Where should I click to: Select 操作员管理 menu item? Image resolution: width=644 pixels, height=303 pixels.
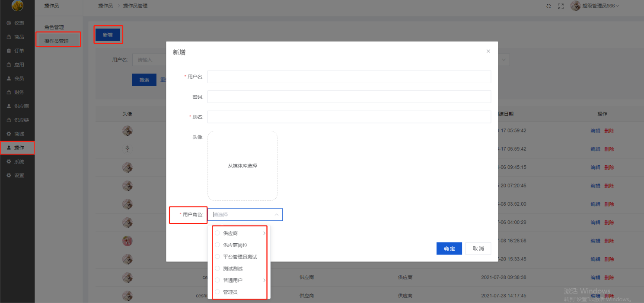click(x=57, y=41)
